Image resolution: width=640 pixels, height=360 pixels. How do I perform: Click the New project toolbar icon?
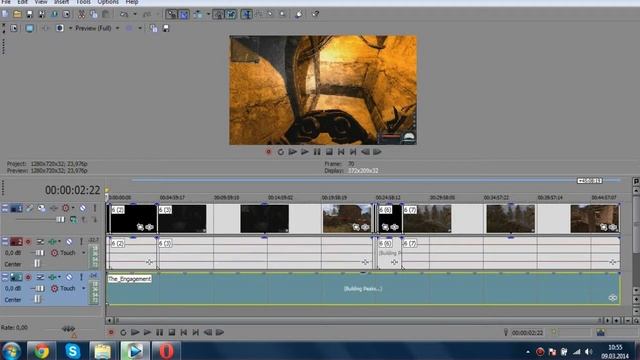(x=5, y=14)
